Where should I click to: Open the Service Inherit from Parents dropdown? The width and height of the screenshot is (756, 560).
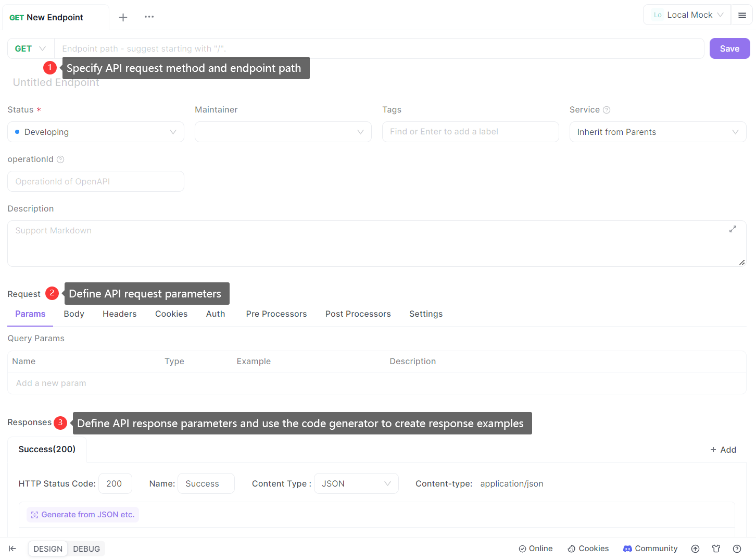tap(658, 132)
